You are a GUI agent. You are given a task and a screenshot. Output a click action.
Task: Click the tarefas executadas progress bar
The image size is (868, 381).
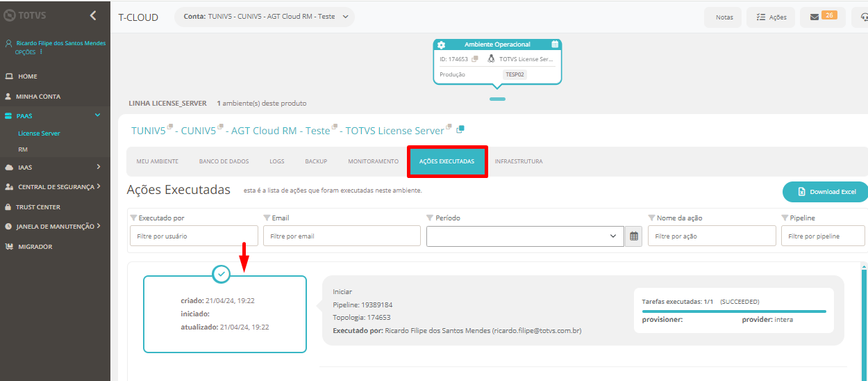point(734,311)
